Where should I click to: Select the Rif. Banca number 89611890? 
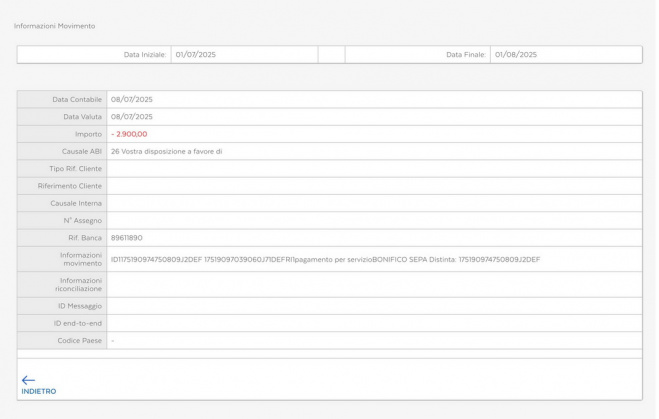tap(127, 238)
